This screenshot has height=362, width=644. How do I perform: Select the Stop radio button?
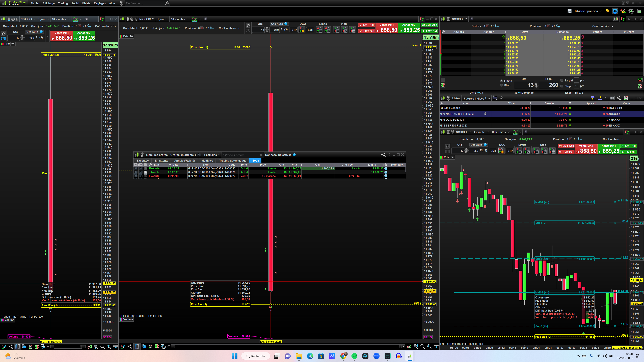(x=501, y=85)
